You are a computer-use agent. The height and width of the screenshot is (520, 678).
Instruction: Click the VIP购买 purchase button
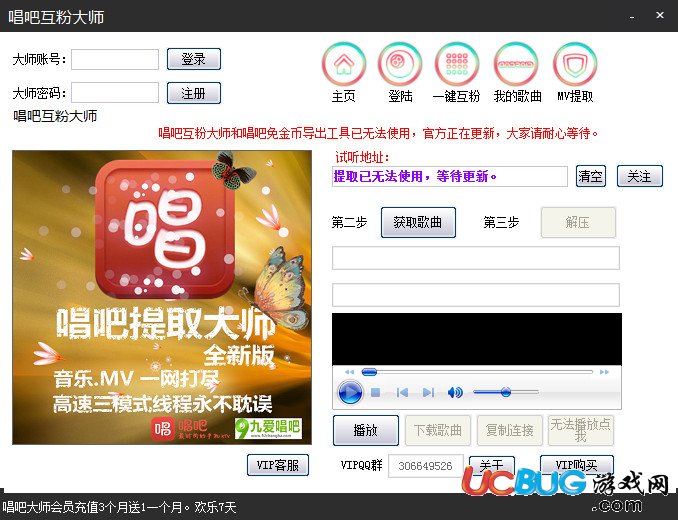[577, 464]
